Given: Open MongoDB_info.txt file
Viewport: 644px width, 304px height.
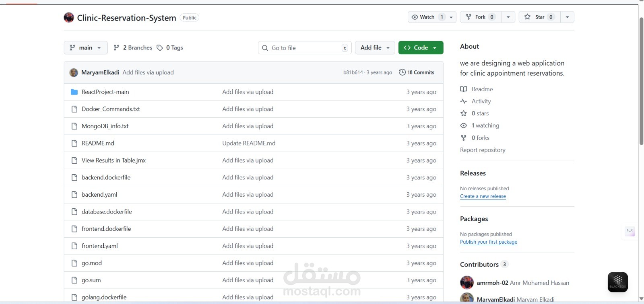Looking at the screenshot, I should pos(105,126).
